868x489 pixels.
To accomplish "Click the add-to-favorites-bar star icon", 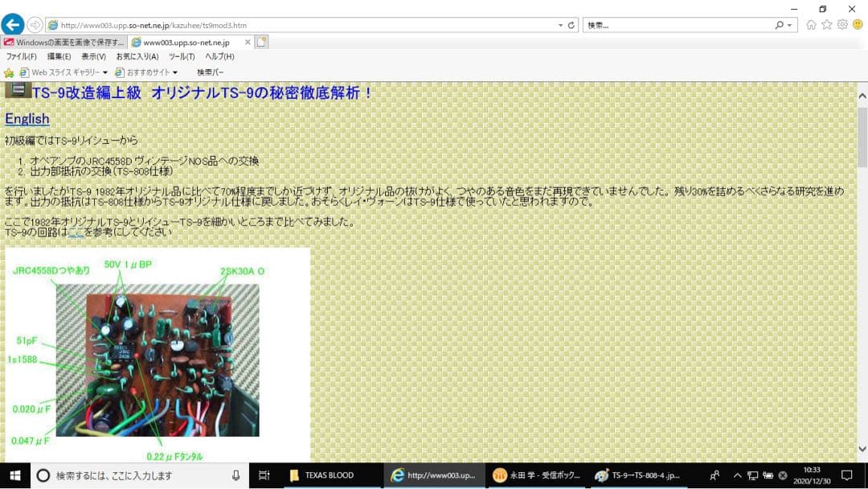I will 10,72.
